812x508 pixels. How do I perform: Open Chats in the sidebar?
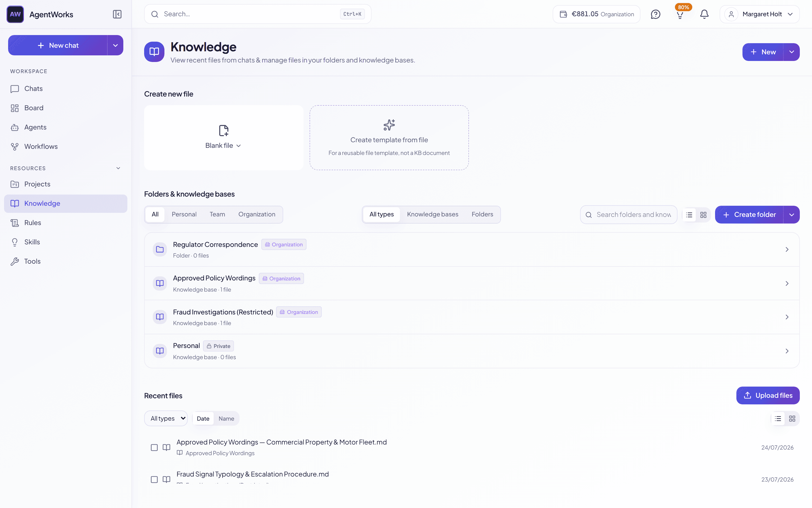[66, 89]
